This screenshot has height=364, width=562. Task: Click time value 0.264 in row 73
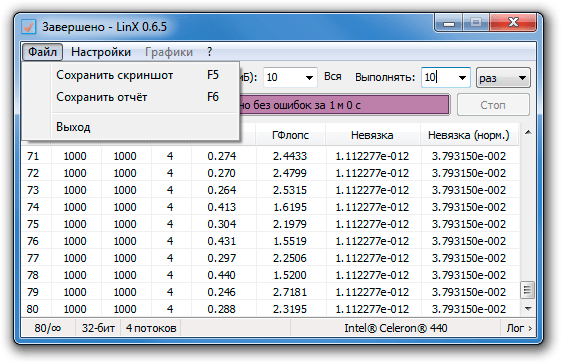pos(222,190)
